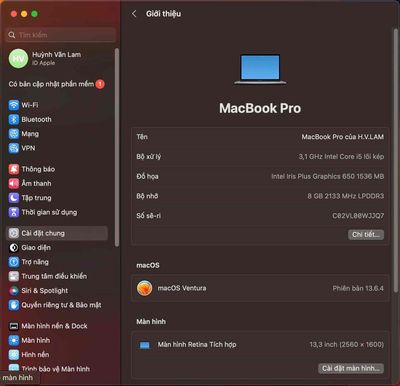Open Trung tâm điều khiển icon
This screenshot has height=386, width=400.
click(x=14, y=276)
